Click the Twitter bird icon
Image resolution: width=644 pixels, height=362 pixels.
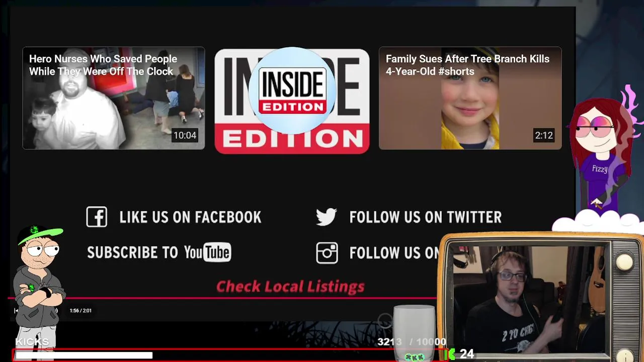tap(327, 217)
